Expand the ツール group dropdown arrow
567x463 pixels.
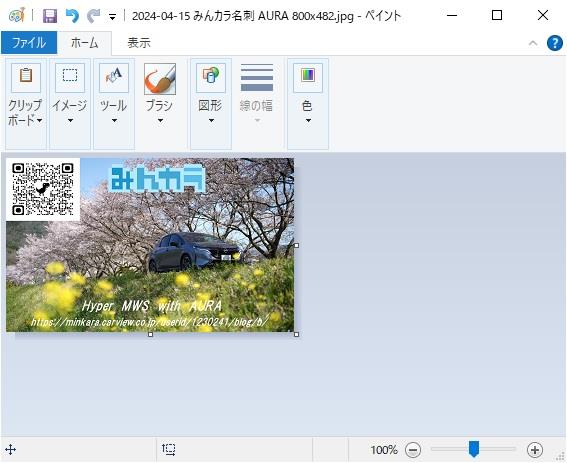[114, 120]
